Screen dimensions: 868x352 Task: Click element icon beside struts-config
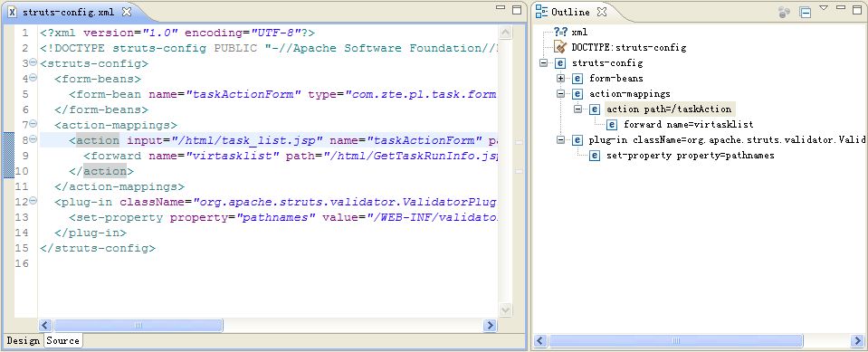(560, 63)
